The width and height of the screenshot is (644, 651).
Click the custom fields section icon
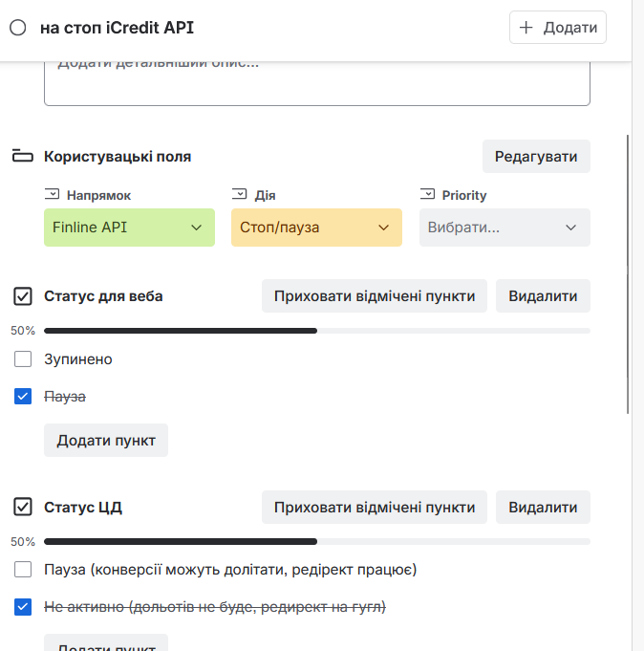[22, 157]
